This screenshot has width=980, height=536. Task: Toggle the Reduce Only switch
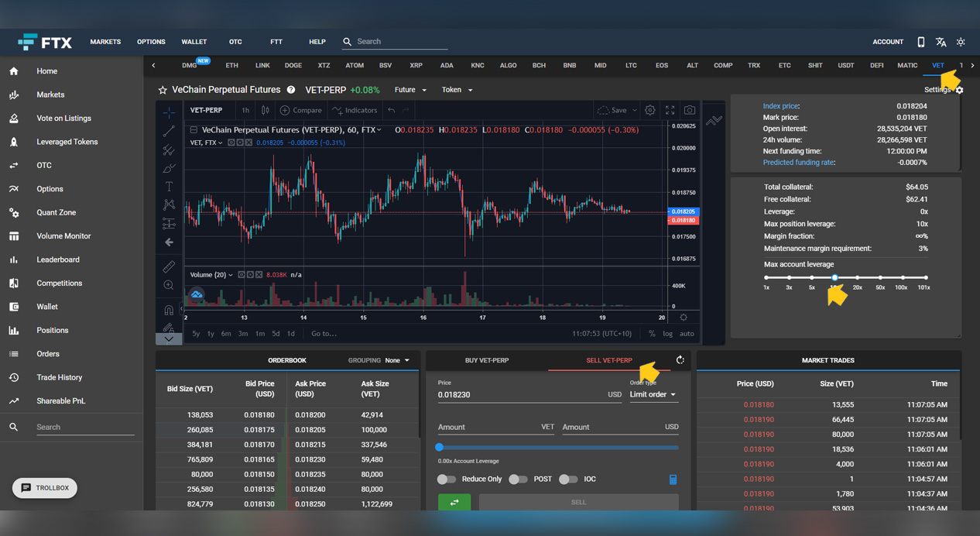click(447, 479)
